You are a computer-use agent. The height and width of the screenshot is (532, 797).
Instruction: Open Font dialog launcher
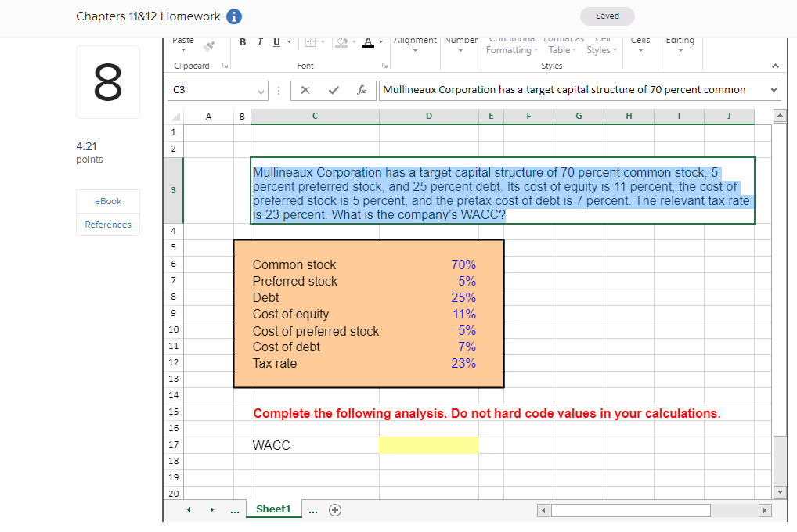(x=384, y=66)
